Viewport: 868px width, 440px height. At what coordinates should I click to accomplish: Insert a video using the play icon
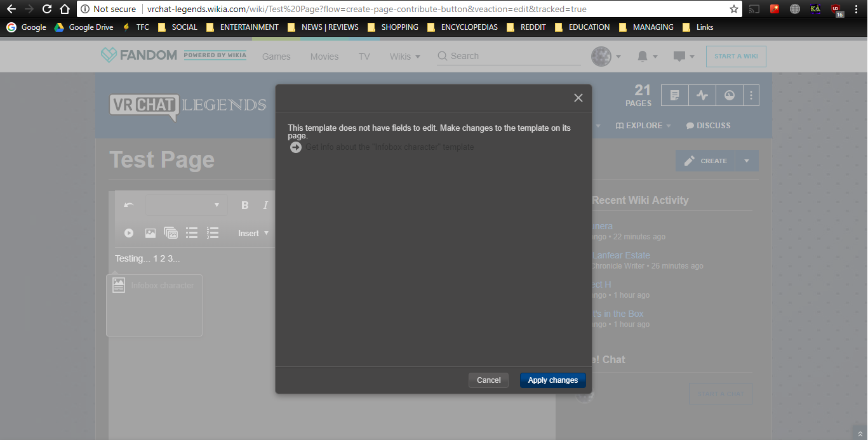pyautogui.click(x=129, y=233)
